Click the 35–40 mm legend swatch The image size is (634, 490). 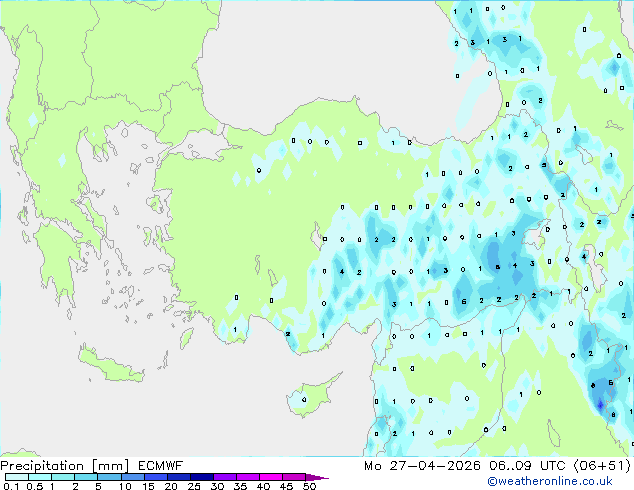pos(247,477)
